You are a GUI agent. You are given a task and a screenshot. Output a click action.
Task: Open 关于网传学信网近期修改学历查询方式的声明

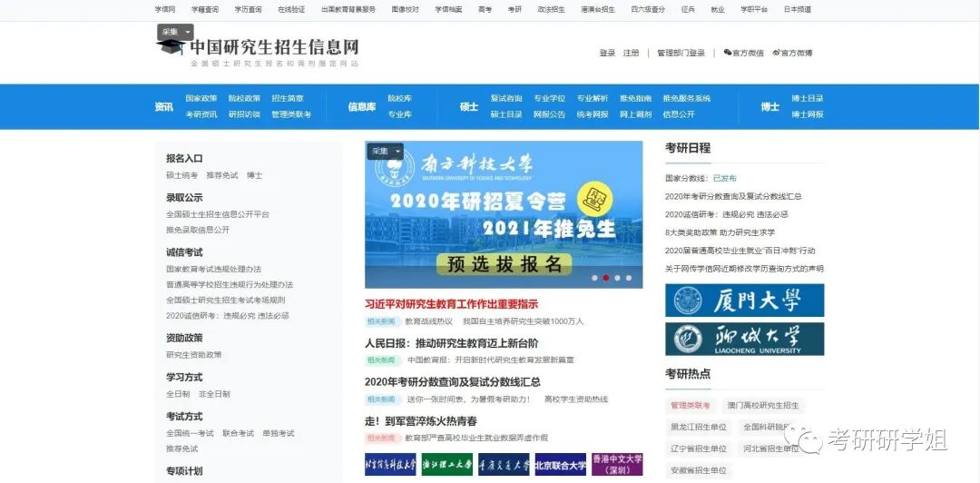[744, 269]
